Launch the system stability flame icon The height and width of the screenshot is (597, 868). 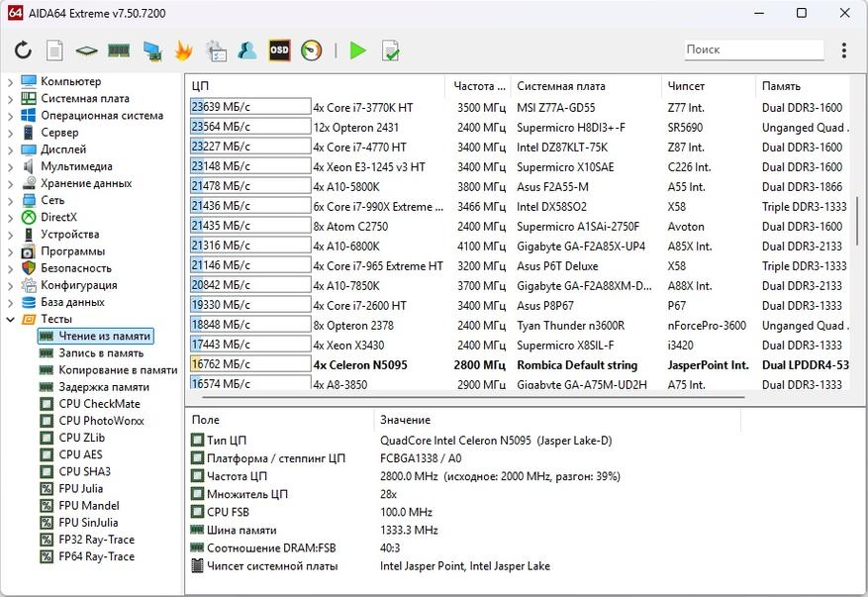tap(183, 50)
